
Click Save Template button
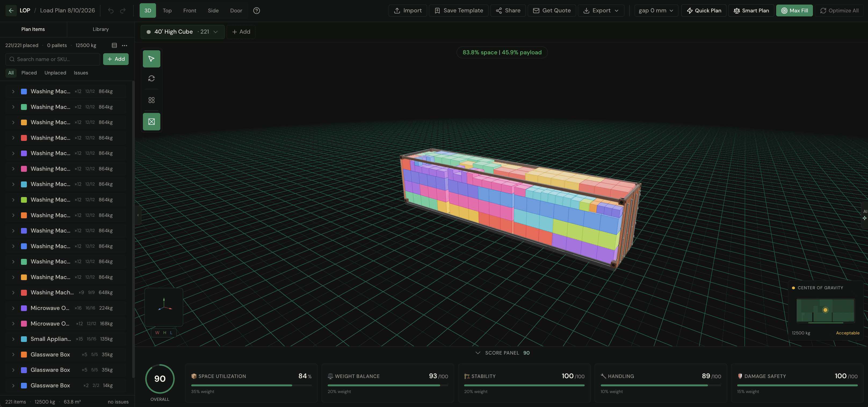click(x=459, y=10)
